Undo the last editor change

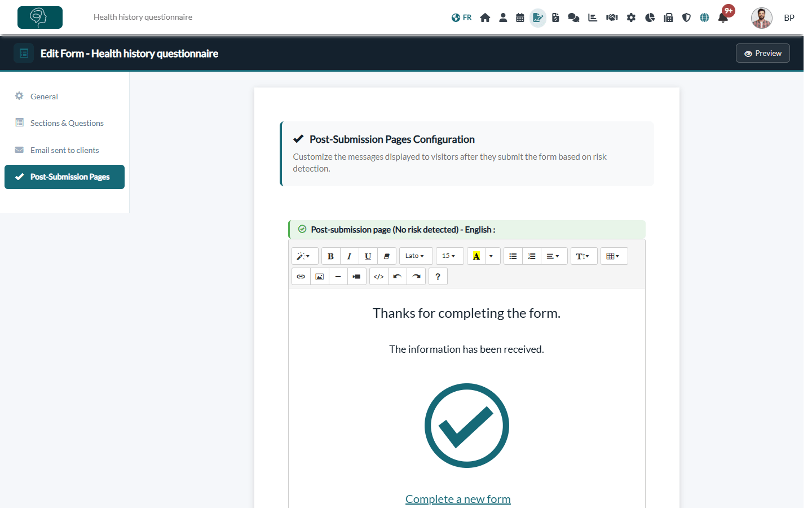398,277
